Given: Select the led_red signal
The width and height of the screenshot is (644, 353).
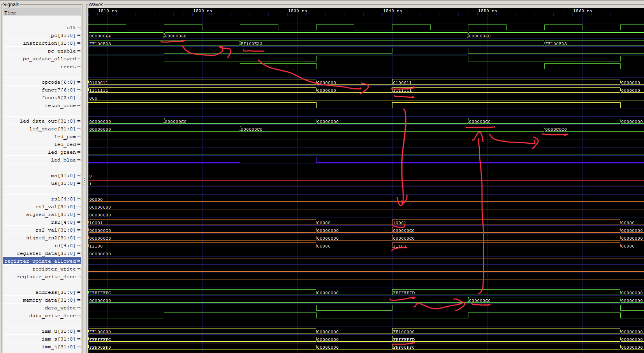Looking at the screenshot, I should pyautogui.click(x=42, y=144).
